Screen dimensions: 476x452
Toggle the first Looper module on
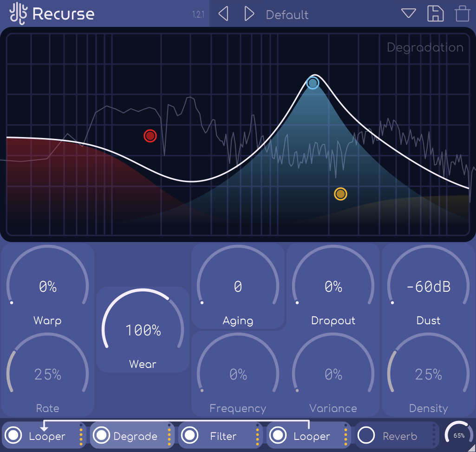(x=14, y=435)
